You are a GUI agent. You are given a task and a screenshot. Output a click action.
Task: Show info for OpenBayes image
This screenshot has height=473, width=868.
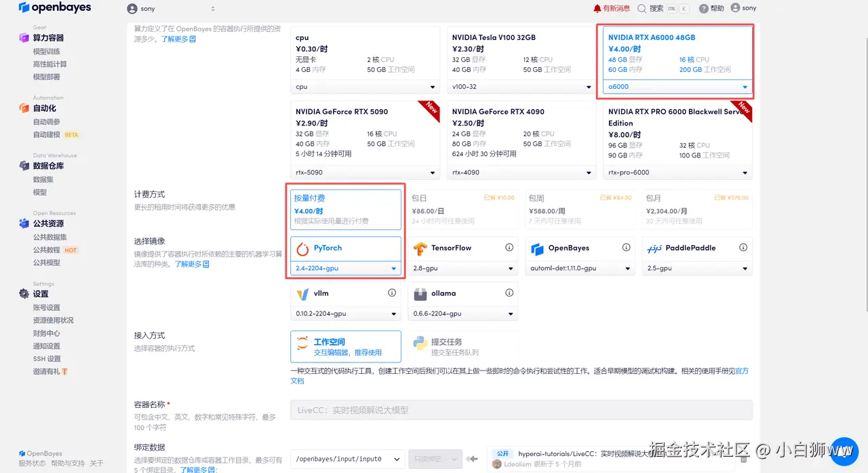tap(626, 248)
